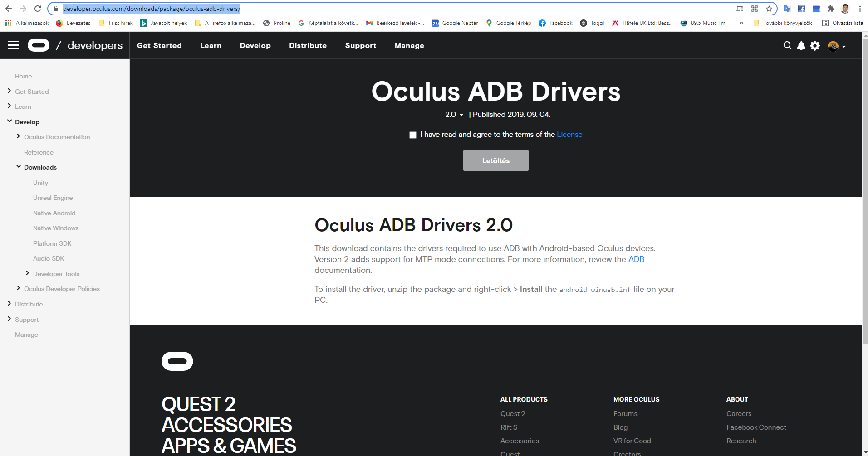
Task: Click the Google Translate icon in address bar
Action: (x=787, y=9)
